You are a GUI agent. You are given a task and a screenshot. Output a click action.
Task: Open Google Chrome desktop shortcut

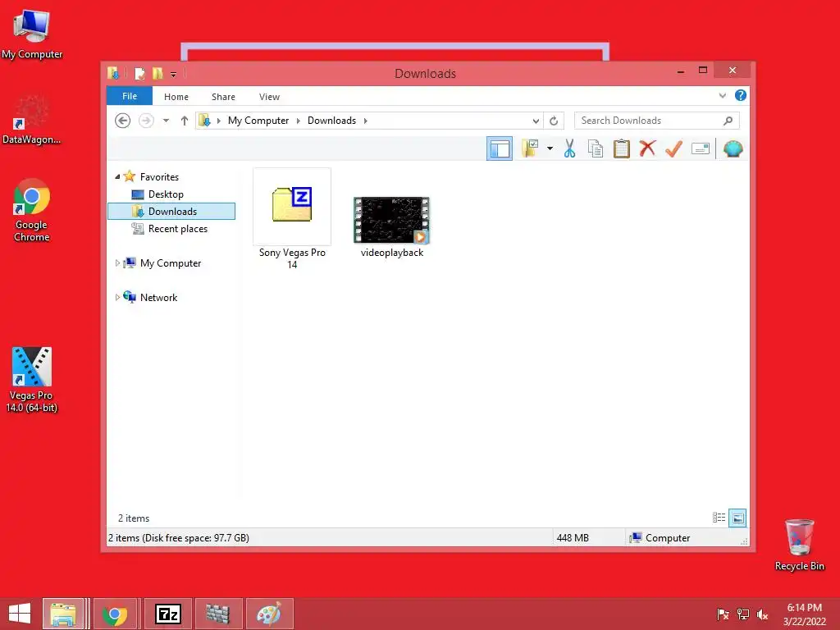(32, 211)
